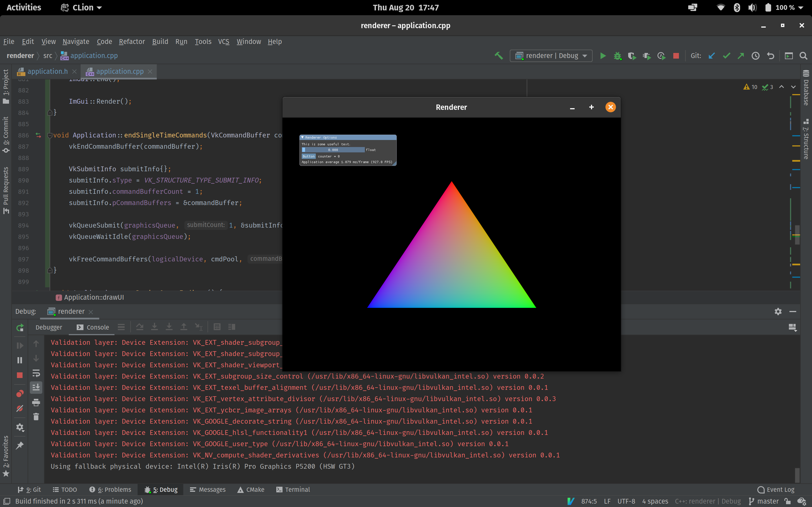Open the Build menu
Viewport: 812px width, 507px height.
tap(160, 41)
